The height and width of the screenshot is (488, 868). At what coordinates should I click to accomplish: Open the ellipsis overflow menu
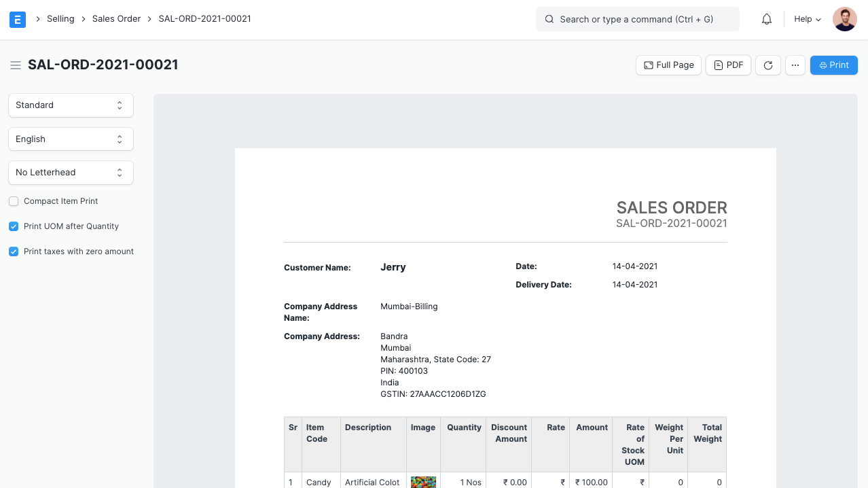coord(795,65)
